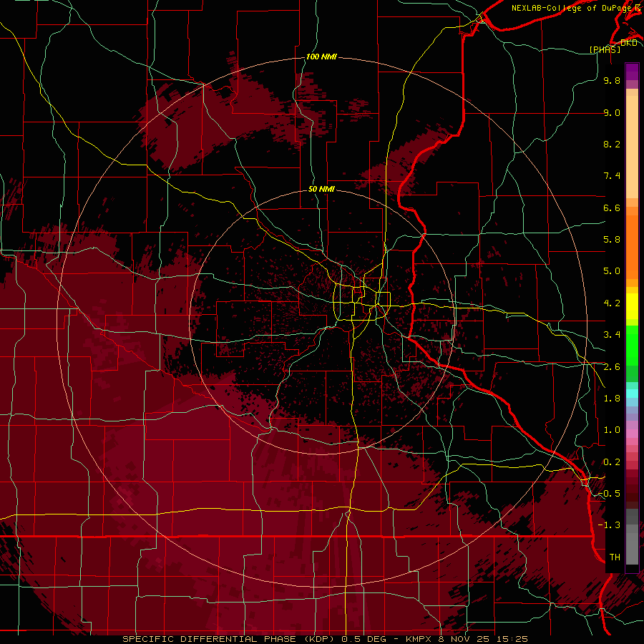Click the -1.3 value on color scale

pyautogui.click(x=610, y=525)
